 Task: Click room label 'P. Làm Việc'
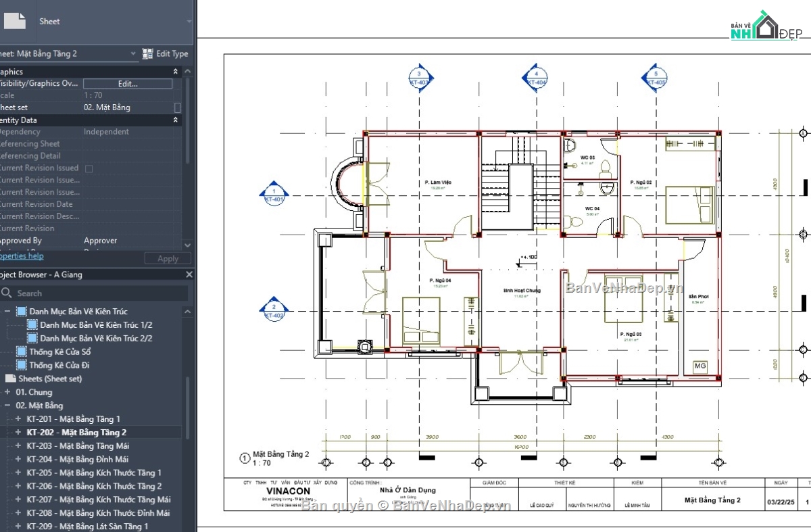point(437,183)
